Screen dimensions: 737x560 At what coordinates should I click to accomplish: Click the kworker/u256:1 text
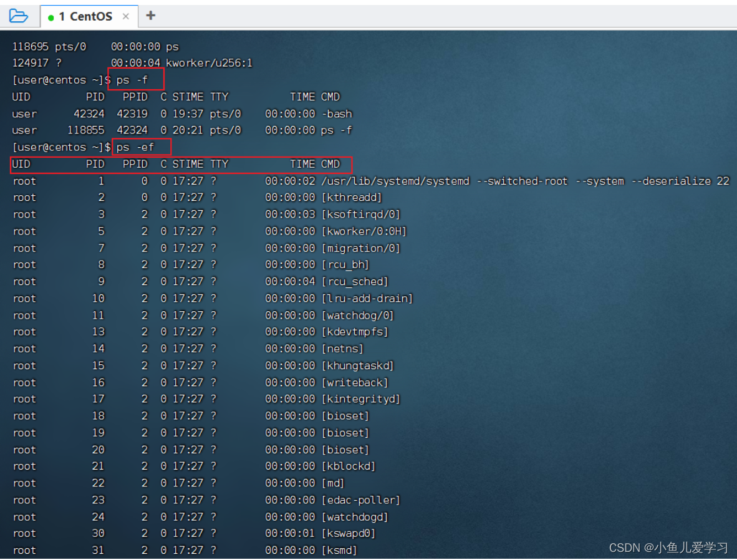(x=209, y=63)
